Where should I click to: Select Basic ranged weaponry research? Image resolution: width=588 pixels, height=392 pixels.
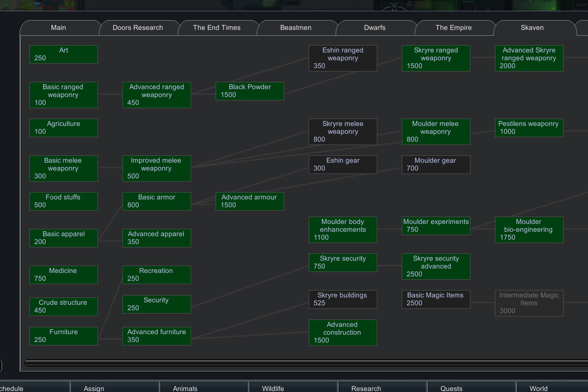[64, 95]
